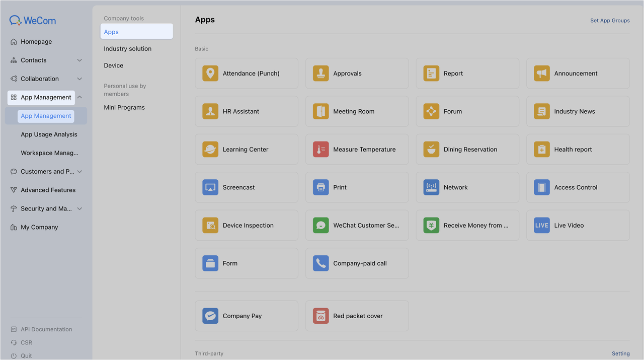Click the Red packet cover icon
The width and height of the screenshot is (644, 360).
click(321, 316)
